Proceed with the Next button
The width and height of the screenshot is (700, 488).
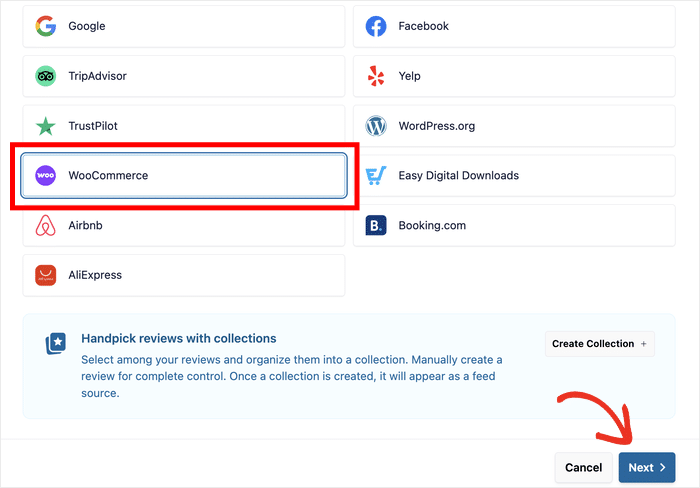coord(647,467)
